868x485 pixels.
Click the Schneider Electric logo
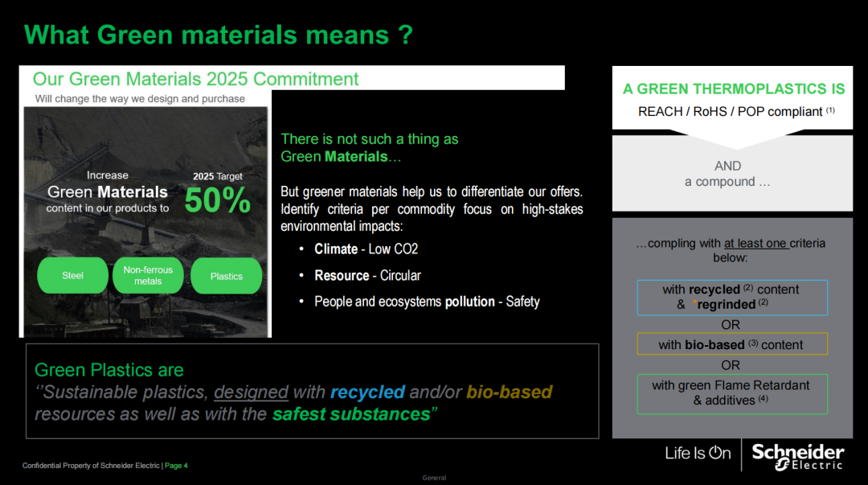(x=797, y=455)
